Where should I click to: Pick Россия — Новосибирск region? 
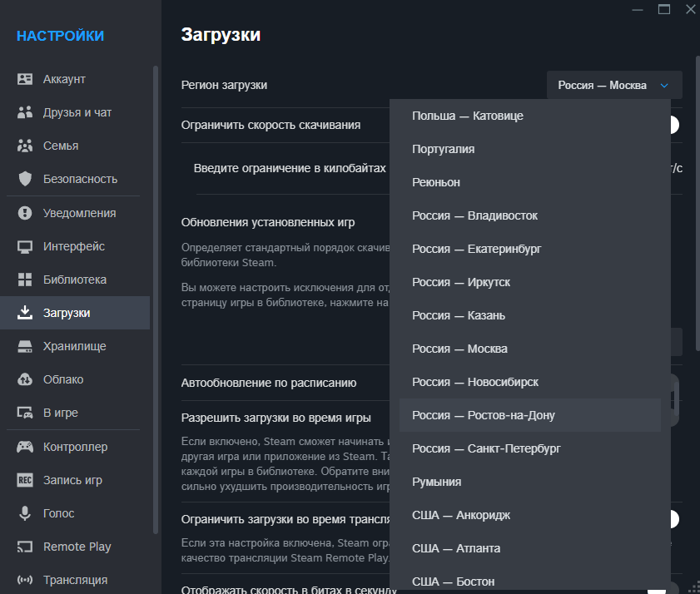(x=530, y=382)
